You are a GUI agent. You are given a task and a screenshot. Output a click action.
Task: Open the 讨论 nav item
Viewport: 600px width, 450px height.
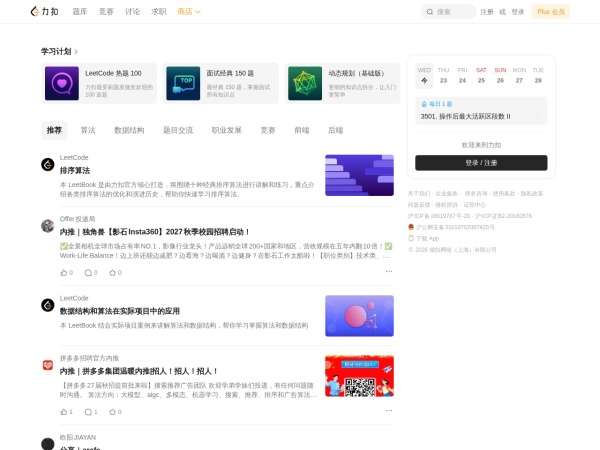click(x=132, y=12)
